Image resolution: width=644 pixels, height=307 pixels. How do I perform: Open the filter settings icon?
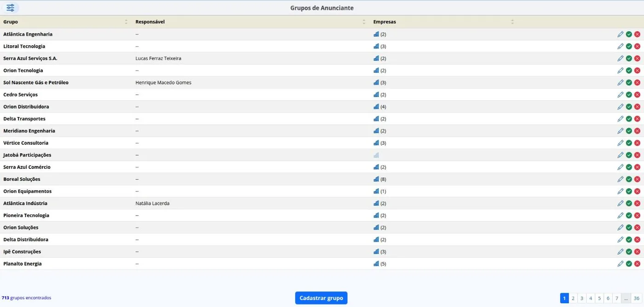coord(10,8)
